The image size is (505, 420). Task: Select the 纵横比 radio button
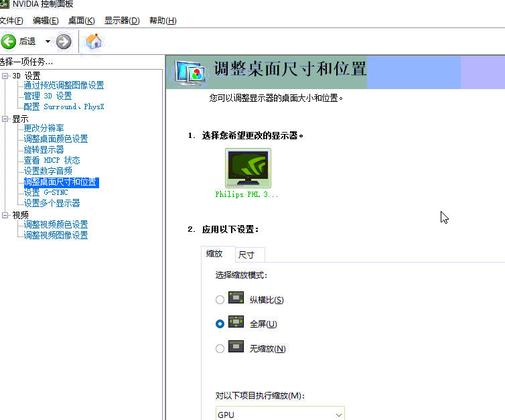coord(220,299)
